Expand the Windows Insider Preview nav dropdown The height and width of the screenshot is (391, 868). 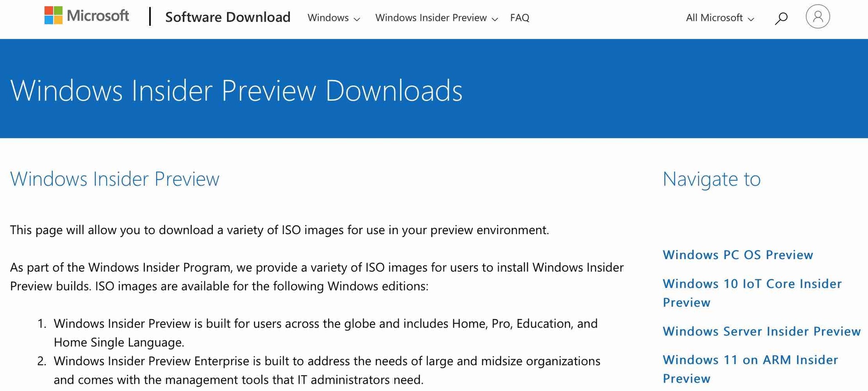pyautogui.click(x=436, y=18)
